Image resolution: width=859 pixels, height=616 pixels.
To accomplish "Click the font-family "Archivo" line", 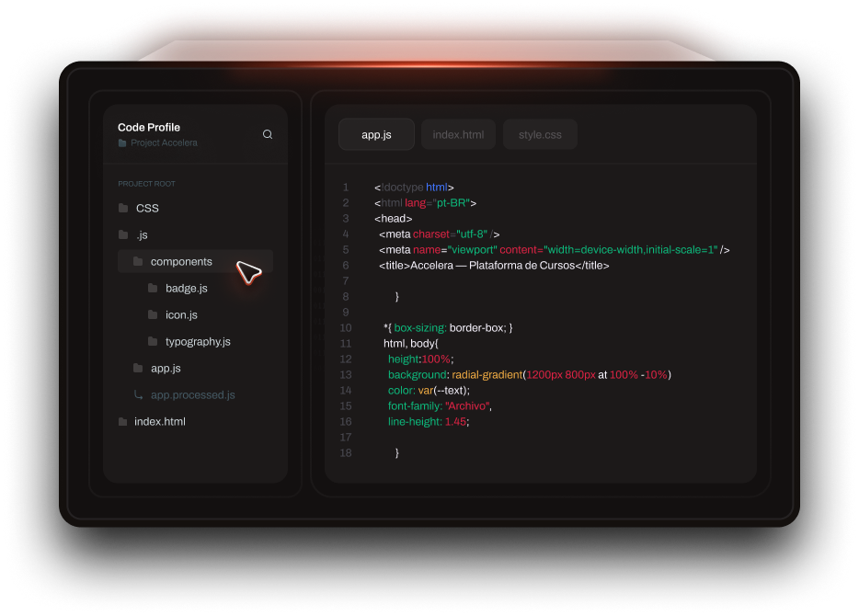I will 440,405.
